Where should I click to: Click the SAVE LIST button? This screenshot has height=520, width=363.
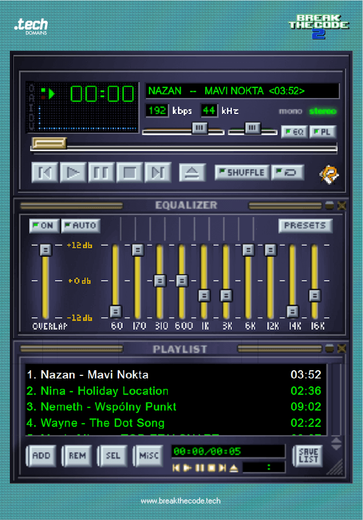tap(308, 456)
